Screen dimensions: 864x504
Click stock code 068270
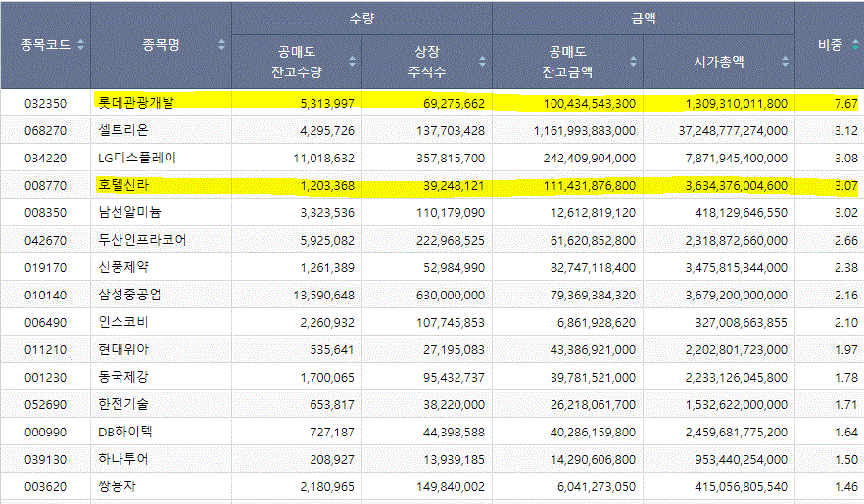[x=45, y=131]
